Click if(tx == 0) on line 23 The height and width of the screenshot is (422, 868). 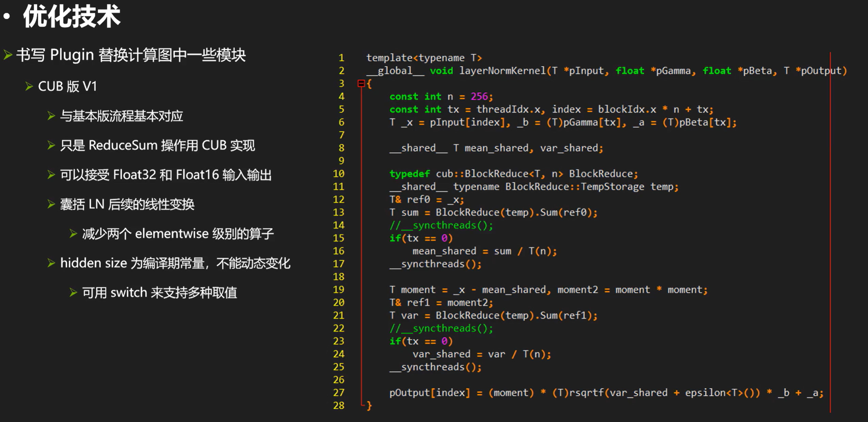pyautogui.click(x=421, y=341)
